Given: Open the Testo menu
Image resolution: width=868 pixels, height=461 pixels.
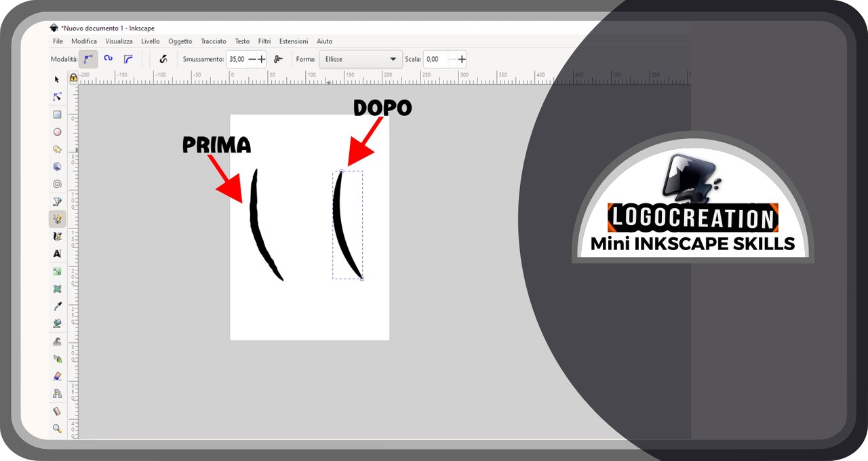Looking at the screenshot, I should click(x=242, y=41).
